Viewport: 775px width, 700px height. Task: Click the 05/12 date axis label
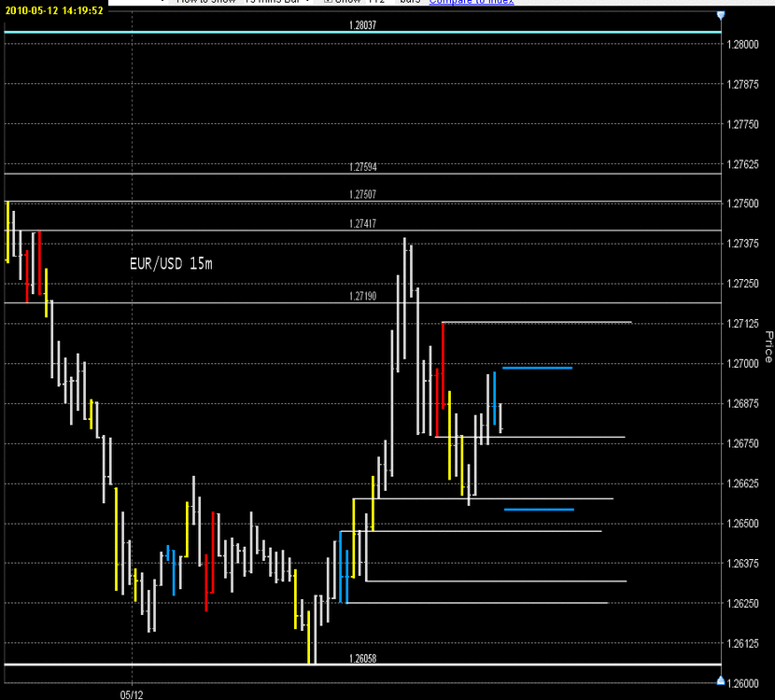tap(132, 694)
